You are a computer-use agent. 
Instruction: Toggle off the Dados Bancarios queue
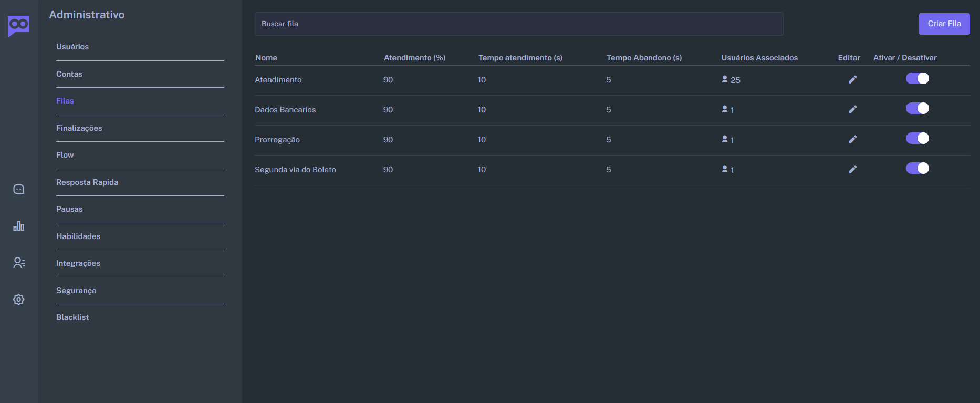click(x=918, y=108)
